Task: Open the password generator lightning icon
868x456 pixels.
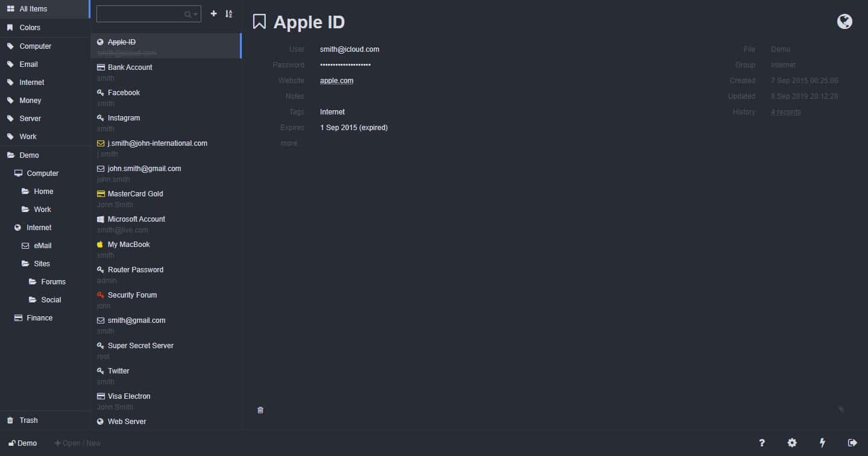Action: pyautogui.click(x=822, y=443)
